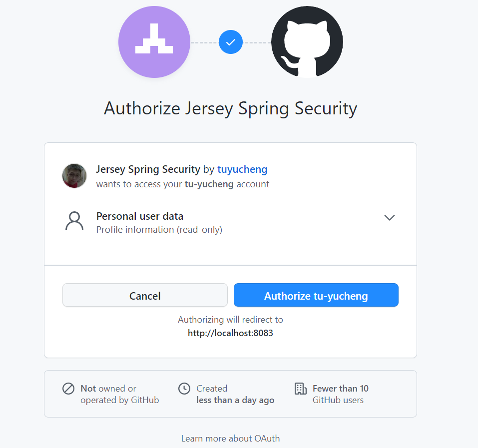Click the purple Jersey Spring Security app logo
478x448 pixels.
tap(154, 42)
